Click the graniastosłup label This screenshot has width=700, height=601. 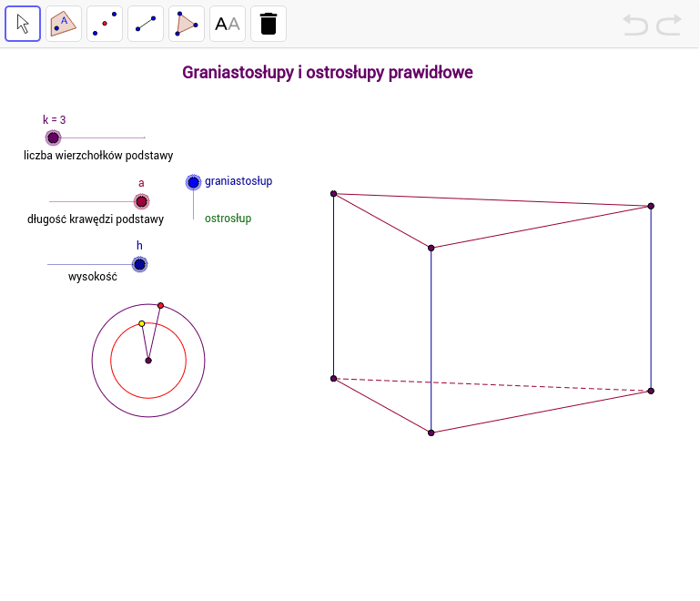tap(238, 181)
